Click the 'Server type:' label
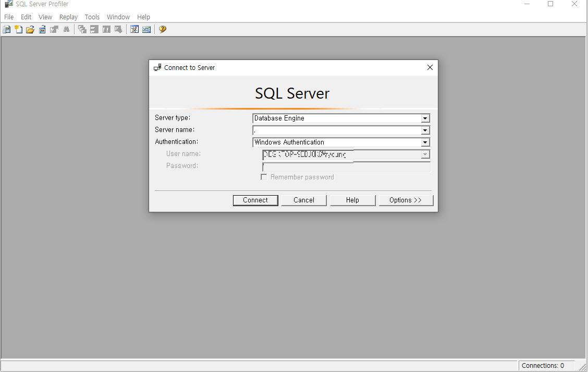 [x=173, y=118]
